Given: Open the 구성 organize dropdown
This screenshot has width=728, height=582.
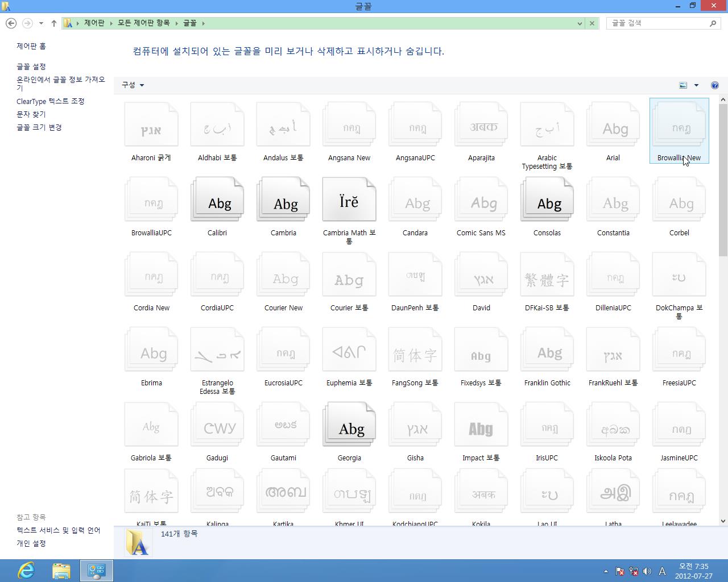Looking at the screenshot, I should coord(133,85).
